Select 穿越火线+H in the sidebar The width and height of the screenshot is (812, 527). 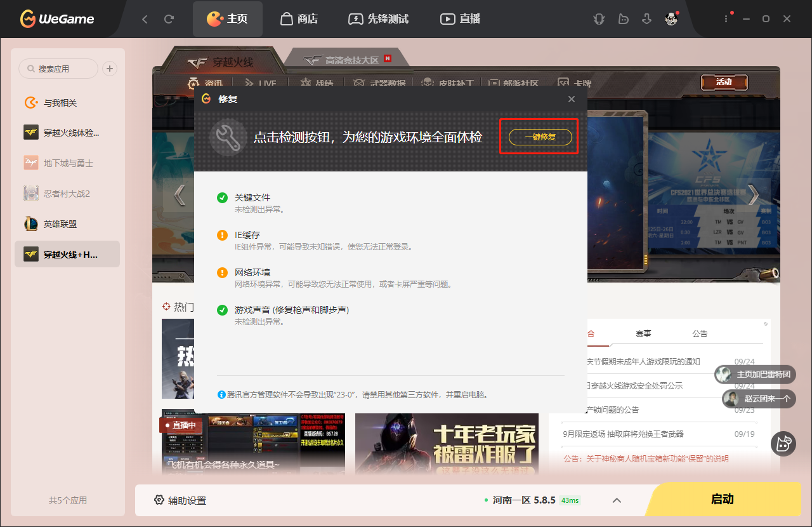67,254
